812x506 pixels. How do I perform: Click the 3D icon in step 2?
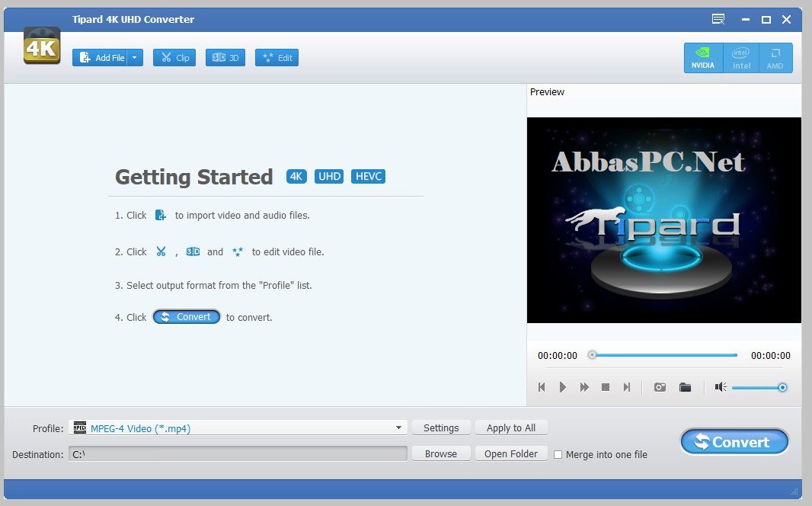tap(193, 251)
